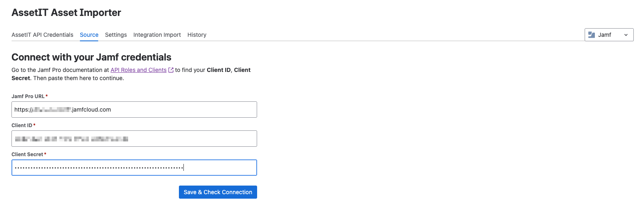Image resolution: width=644 pixels, height=215 pixels.
Task: Go to the Integration Import tab
Action: (x=157, y=35)
